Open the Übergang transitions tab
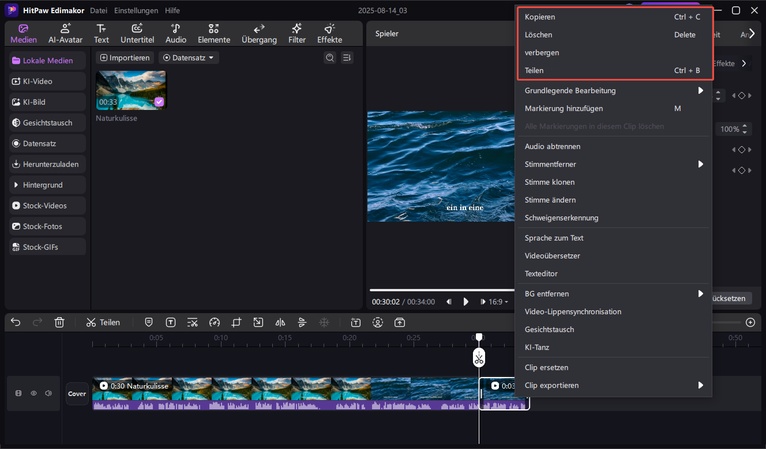The height and width of the screenshot is (449, 766). (259, 34)
